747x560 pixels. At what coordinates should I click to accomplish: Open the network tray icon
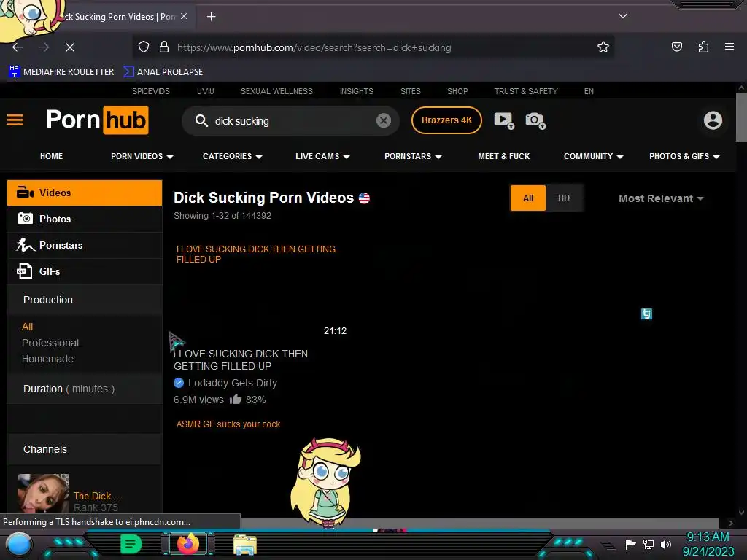(648, 544)
